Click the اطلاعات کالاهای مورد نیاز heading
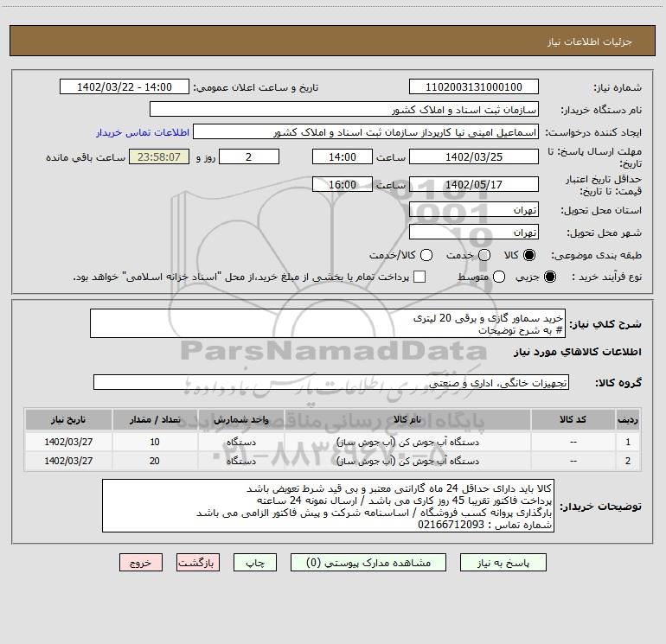Image resolution: width=666 pixels, height=644 pixels. coord(577,352)
